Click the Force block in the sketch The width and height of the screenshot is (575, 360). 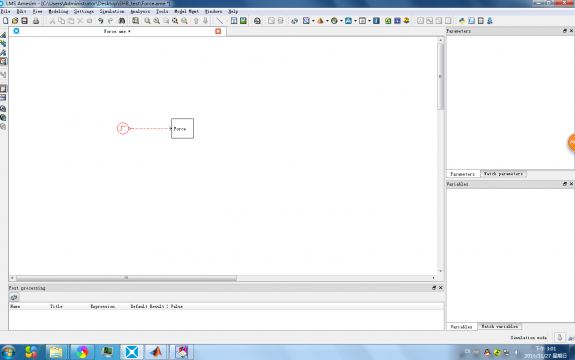pyautogui.click(x=182, y=128)
